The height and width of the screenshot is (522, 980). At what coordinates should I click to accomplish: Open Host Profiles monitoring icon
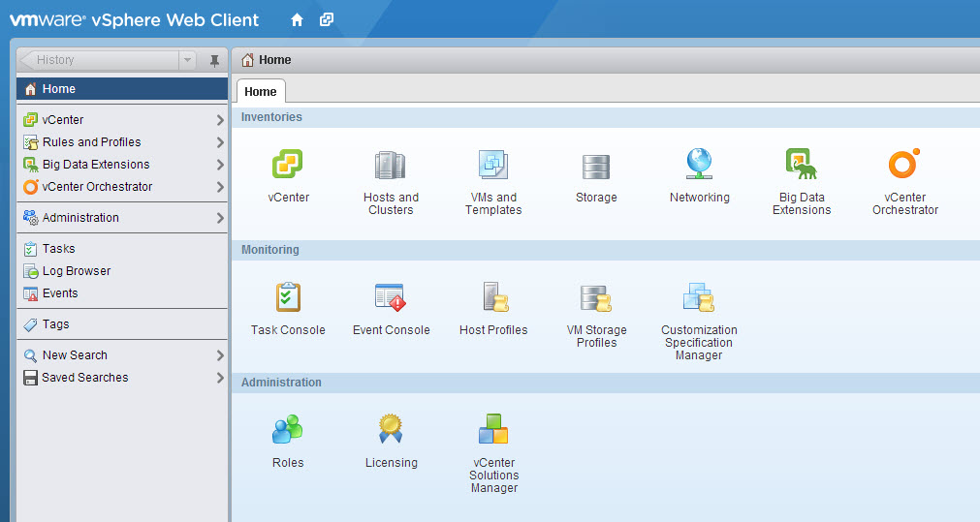click(495, 297)
